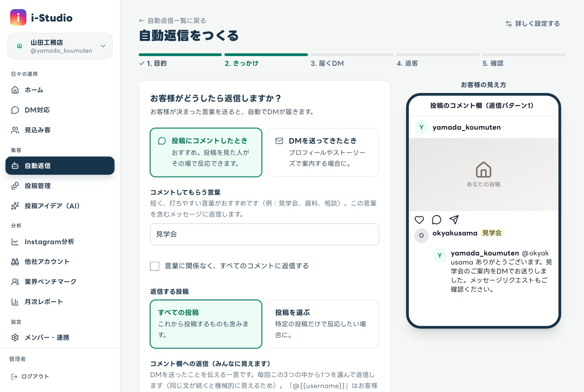Click the robot icon beside 自動返信
The width and height of the screenshot is (584, 392).
pos(15,166)
